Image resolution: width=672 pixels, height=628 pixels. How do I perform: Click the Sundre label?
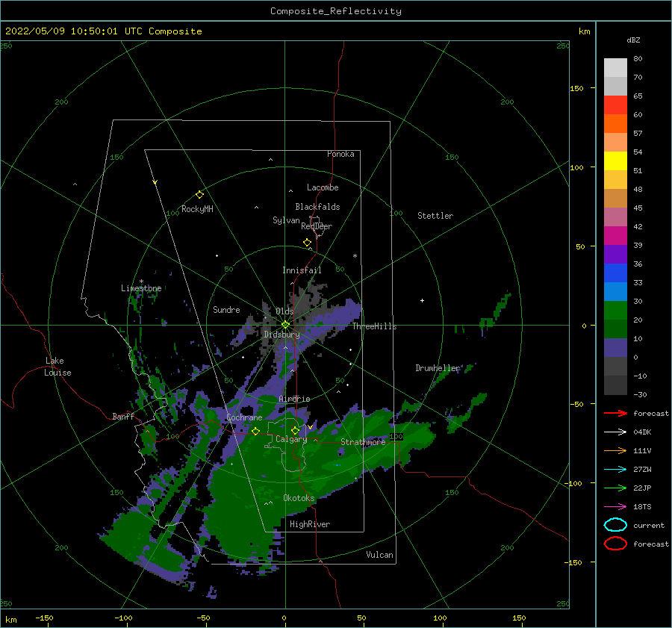[226, 309]
